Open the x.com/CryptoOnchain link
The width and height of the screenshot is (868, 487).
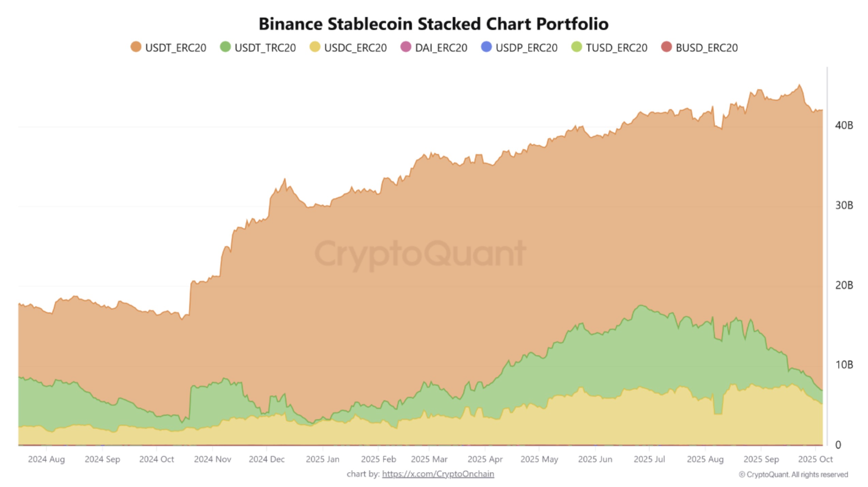pos(438,474)
